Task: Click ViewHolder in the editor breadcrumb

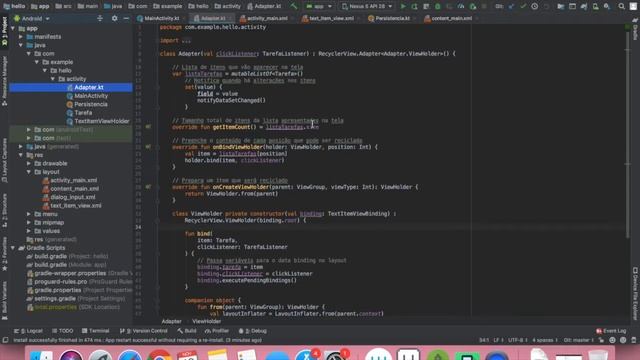Action: (x=207, y=322)
